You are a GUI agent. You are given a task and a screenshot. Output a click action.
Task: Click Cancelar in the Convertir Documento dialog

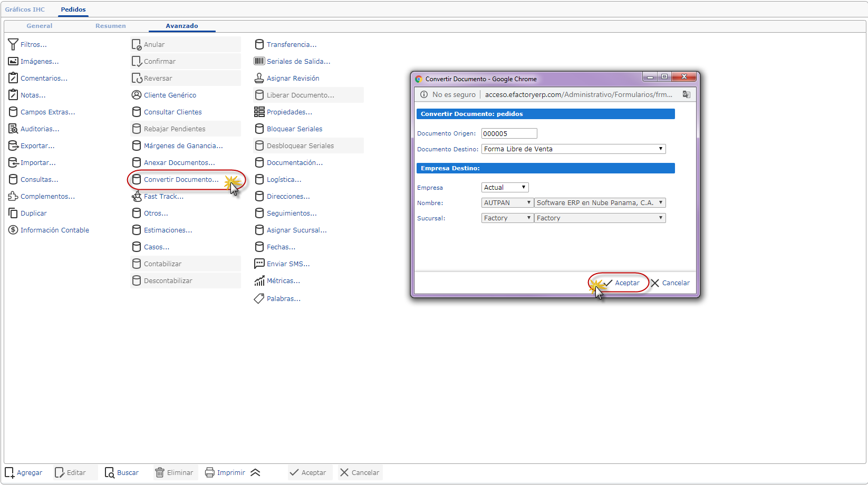click(670, 283)
